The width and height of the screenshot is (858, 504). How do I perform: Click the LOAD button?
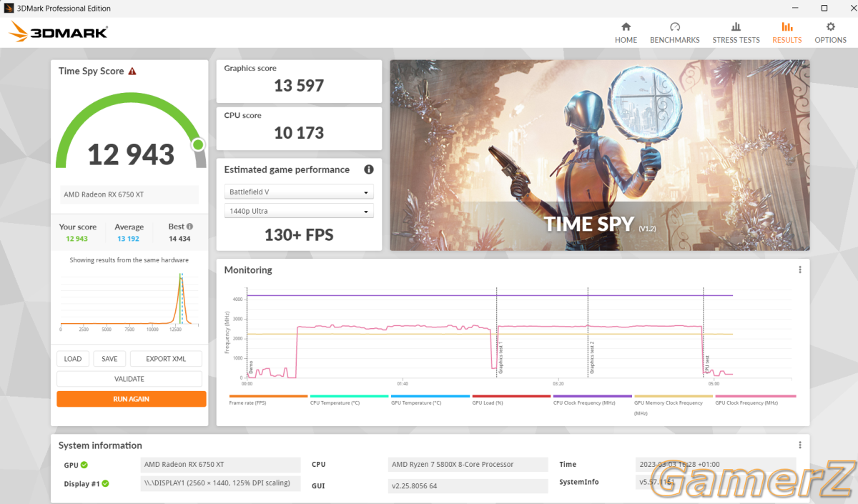(73, 359)
